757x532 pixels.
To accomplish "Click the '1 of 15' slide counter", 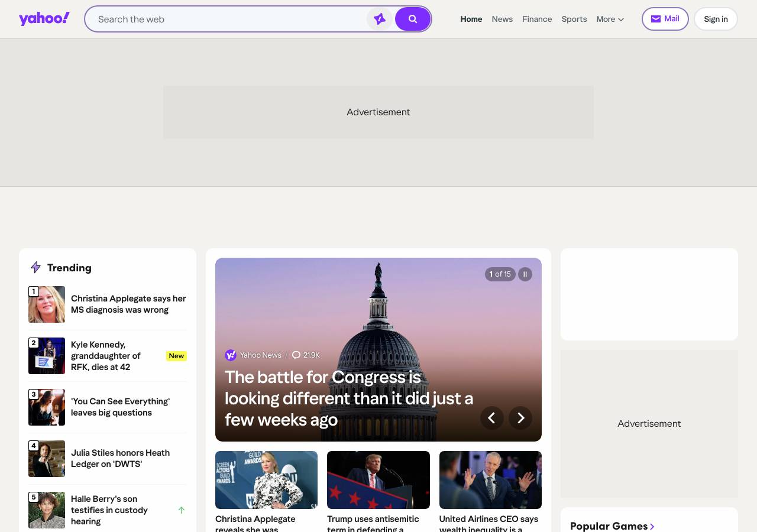I will click(x=500, y=274).
